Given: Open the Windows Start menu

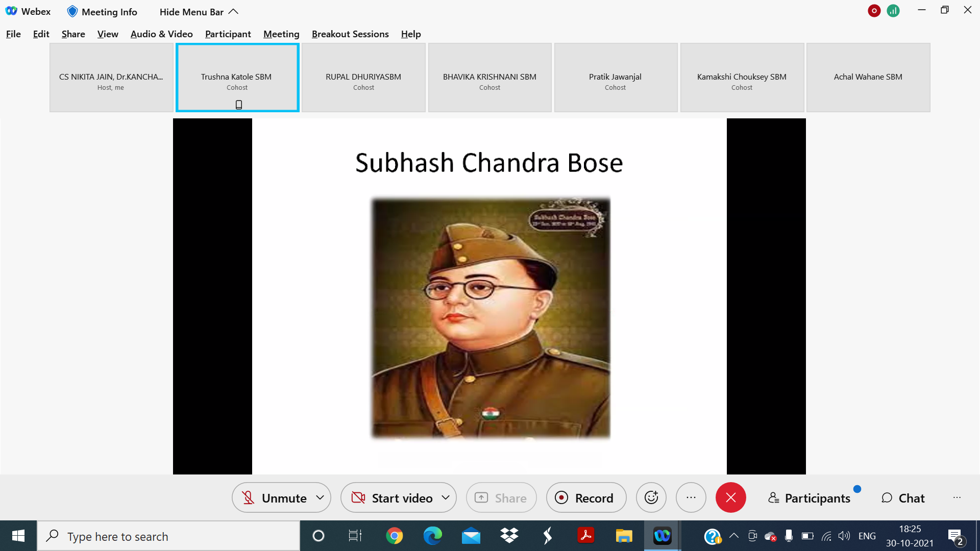Looking at the screenshot, I should (x=18, y=536).
